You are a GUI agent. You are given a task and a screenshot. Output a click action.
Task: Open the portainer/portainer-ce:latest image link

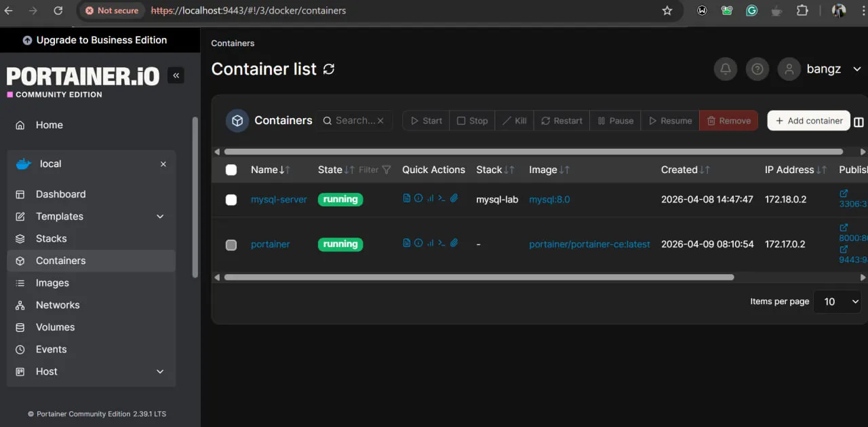click(x=589, y=244)
